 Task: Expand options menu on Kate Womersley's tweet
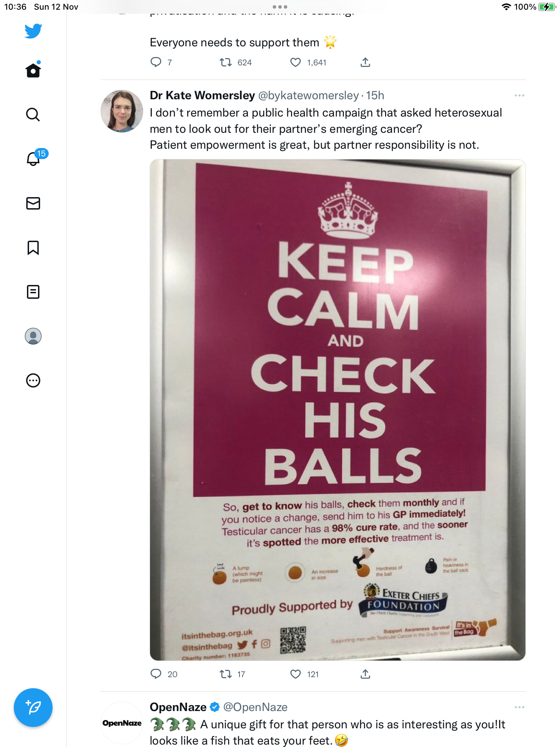(519, 95)
